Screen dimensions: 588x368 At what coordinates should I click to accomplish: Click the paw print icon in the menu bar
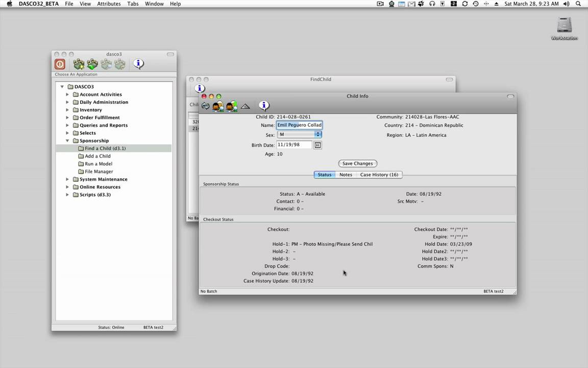(421, 4)
